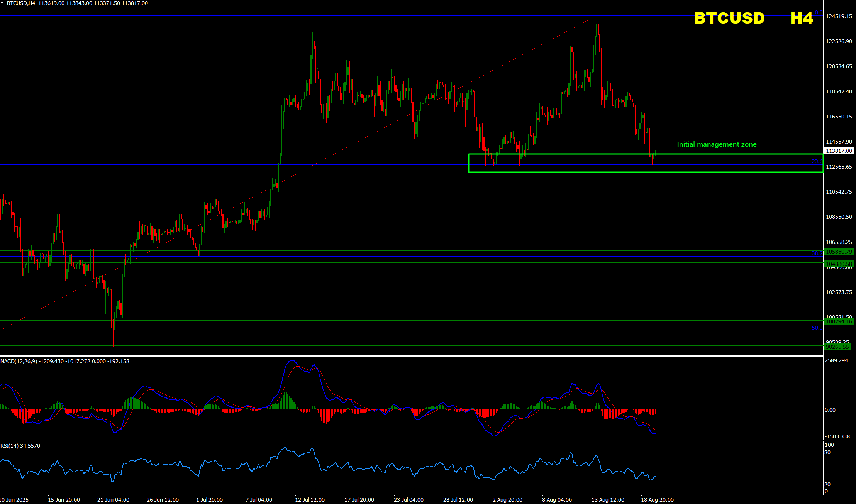Click the yellow H4 timeframe label
856x504 pixels.
801,18
